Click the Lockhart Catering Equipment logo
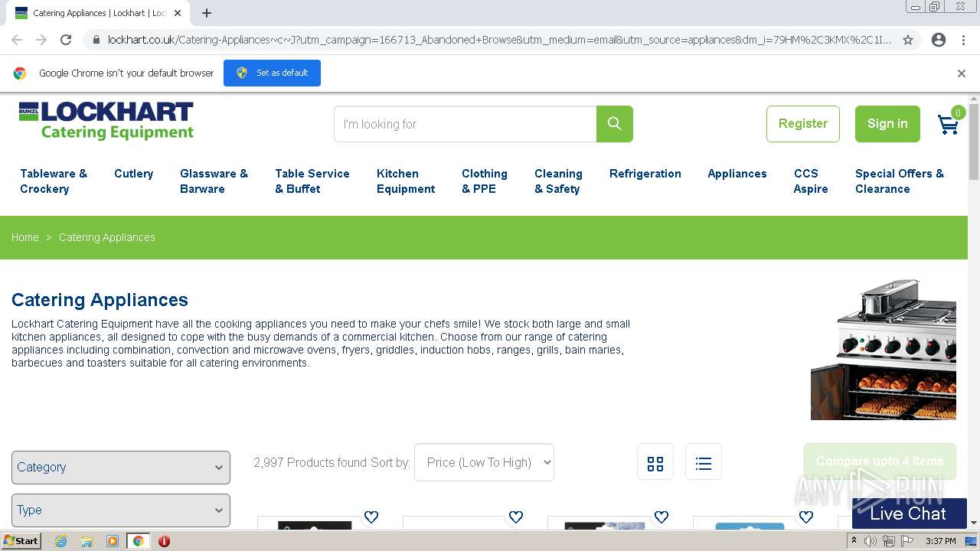The image size is (980, 551). (x=106, y=121)
